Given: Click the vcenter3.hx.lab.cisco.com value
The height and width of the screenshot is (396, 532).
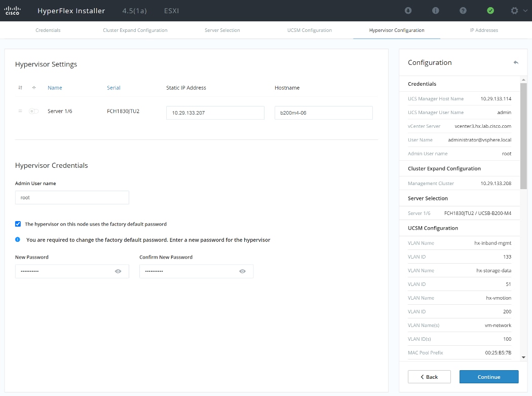Looking at the screenshot, I should pos(483,126).
